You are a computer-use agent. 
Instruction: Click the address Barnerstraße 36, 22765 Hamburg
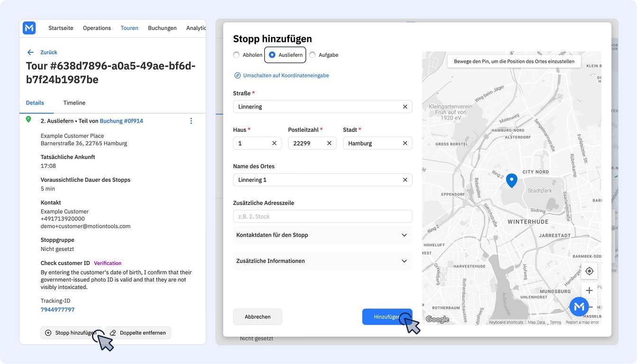point(84,143)
